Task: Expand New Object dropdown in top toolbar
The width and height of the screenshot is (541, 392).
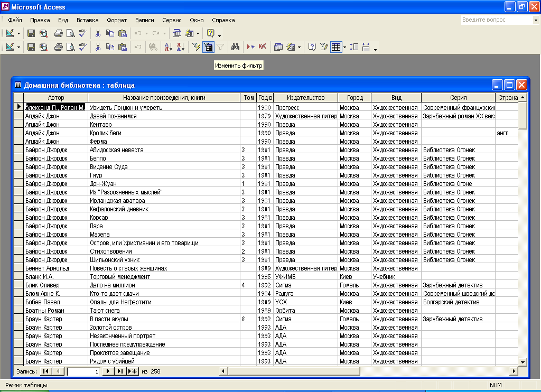Action: pyautogui.click(x=198, y=33)
